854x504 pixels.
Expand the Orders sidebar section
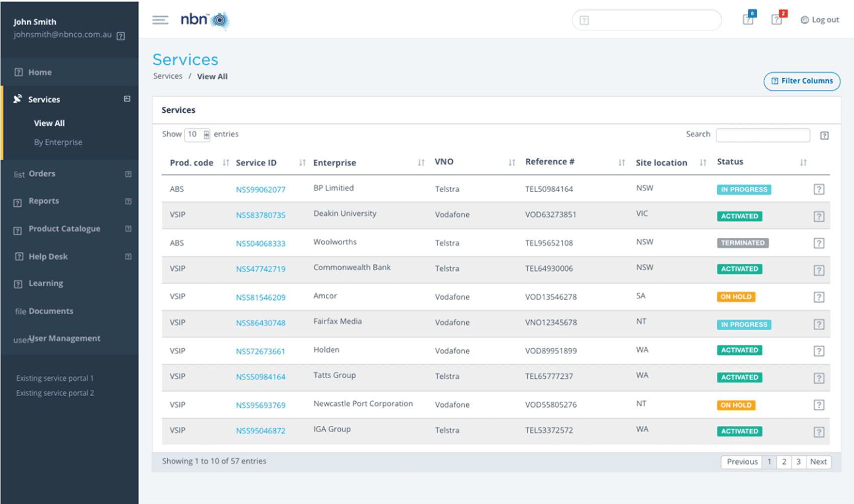pyautogui.click(x=128, y=174)
